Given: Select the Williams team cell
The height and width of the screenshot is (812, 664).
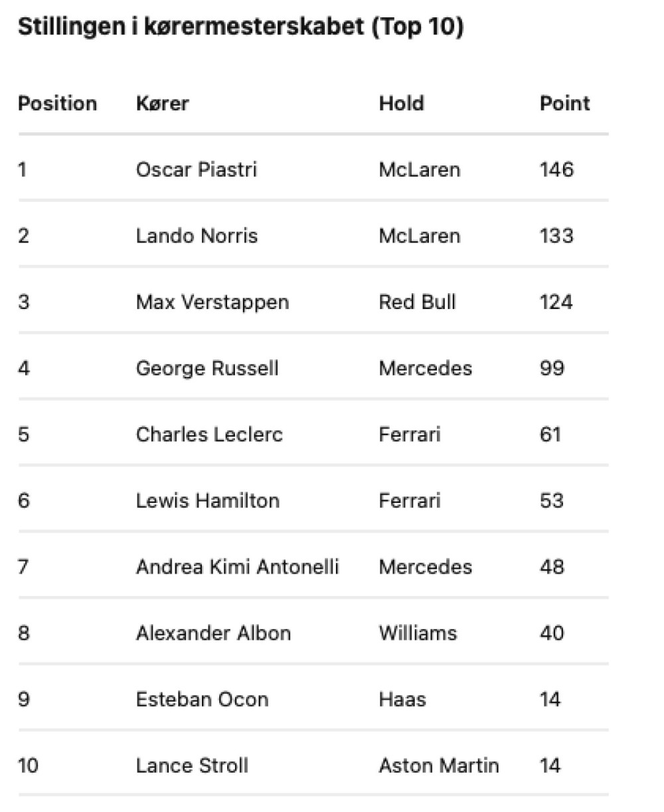Looking at the screenshot, I should (418, 633).
